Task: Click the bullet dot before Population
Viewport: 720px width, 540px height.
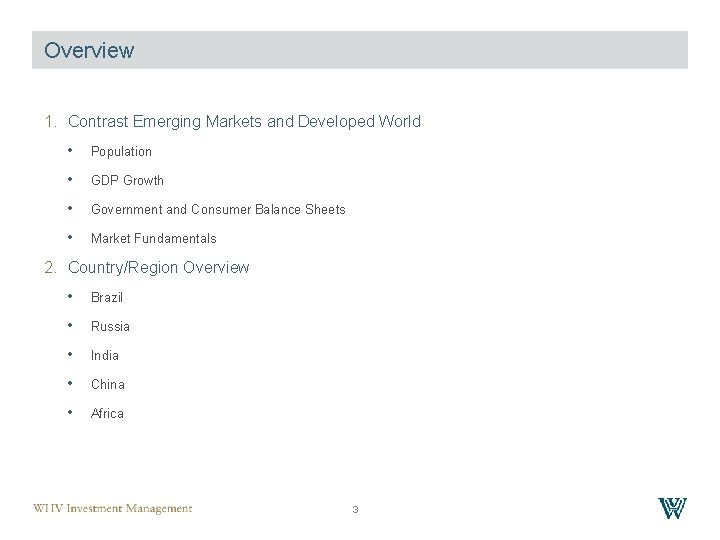Action: 71,151
